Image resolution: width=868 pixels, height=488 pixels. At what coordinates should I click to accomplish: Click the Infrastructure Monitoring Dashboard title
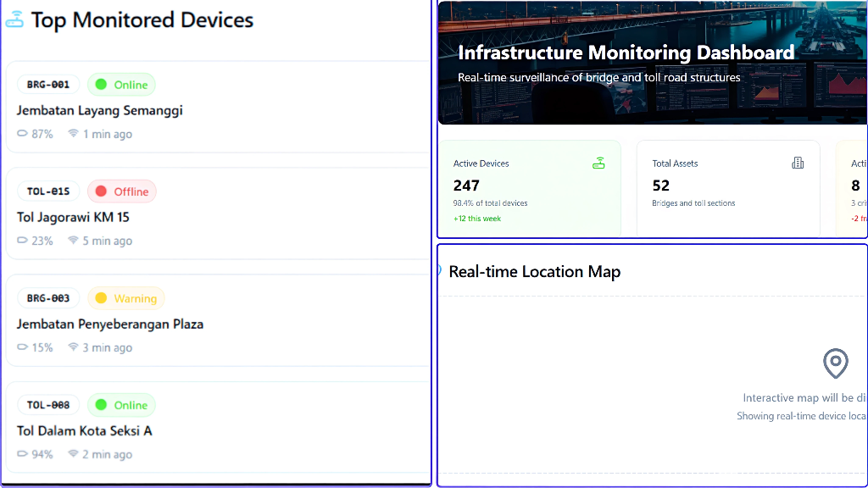coord(626,53)
